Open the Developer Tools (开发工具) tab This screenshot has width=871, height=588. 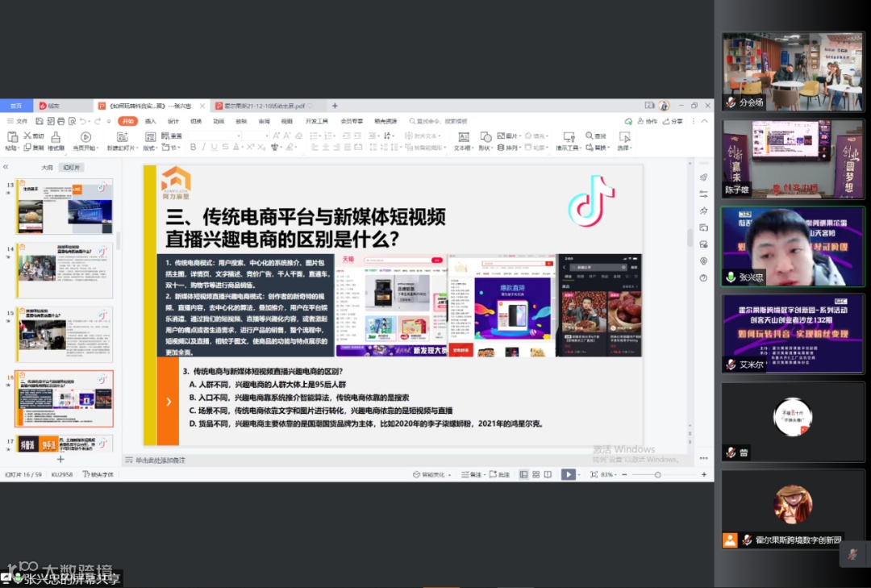pyautogui.click(x=317, y=121)
